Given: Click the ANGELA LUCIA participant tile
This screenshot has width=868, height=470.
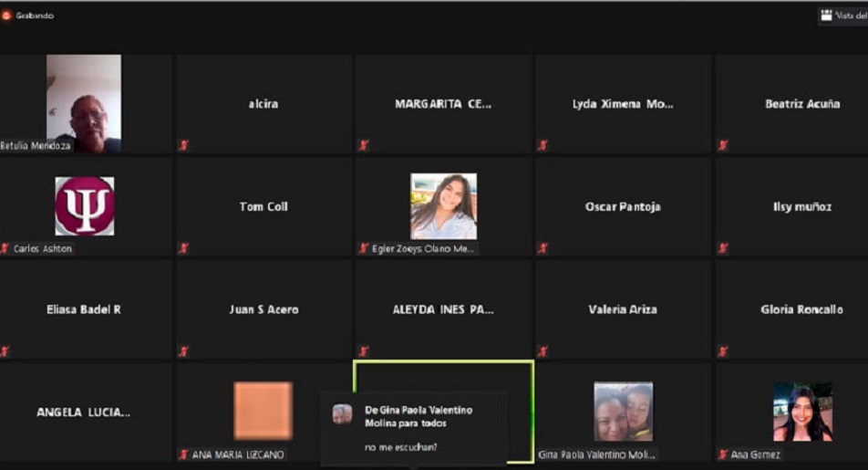Looking at the screenshot, I should click(84, 413).
